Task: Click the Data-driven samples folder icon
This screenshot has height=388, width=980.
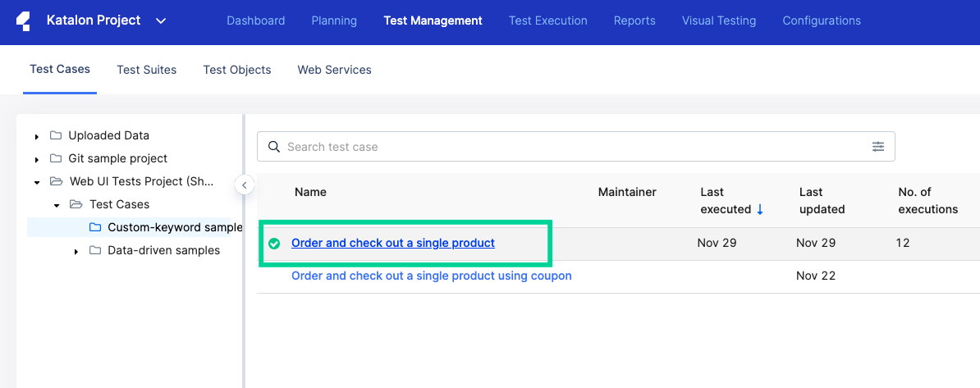Action: coord(95,250)
